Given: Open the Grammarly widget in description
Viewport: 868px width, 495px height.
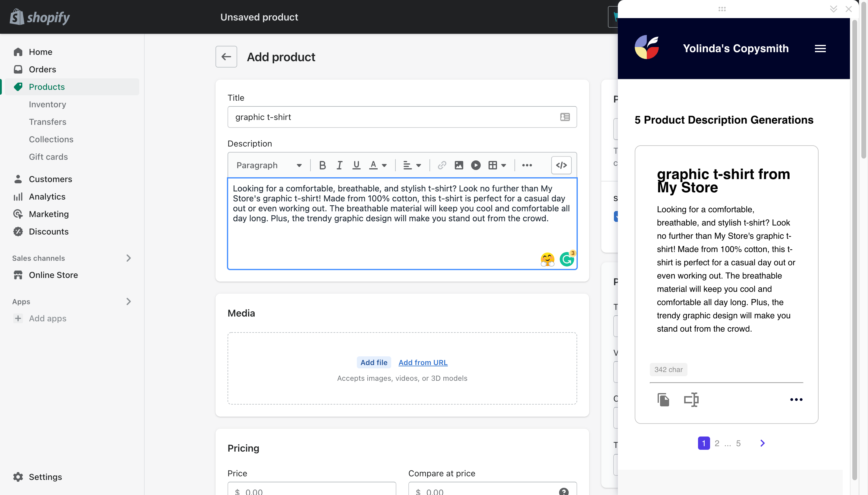Looking at the screenshot, I should tap(567, 260).
